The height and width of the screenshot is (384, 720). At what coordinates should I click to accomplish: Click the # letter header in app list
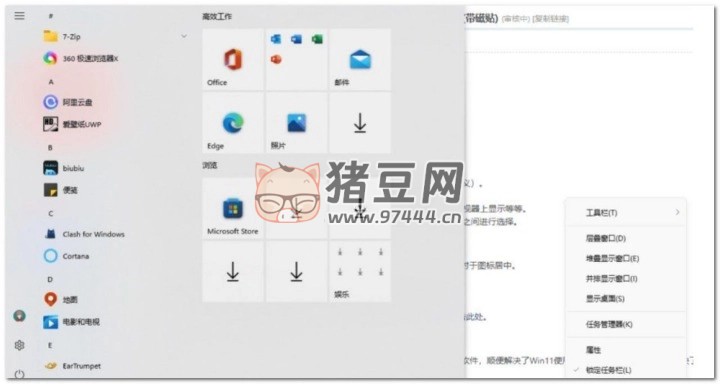pos(51,16)
